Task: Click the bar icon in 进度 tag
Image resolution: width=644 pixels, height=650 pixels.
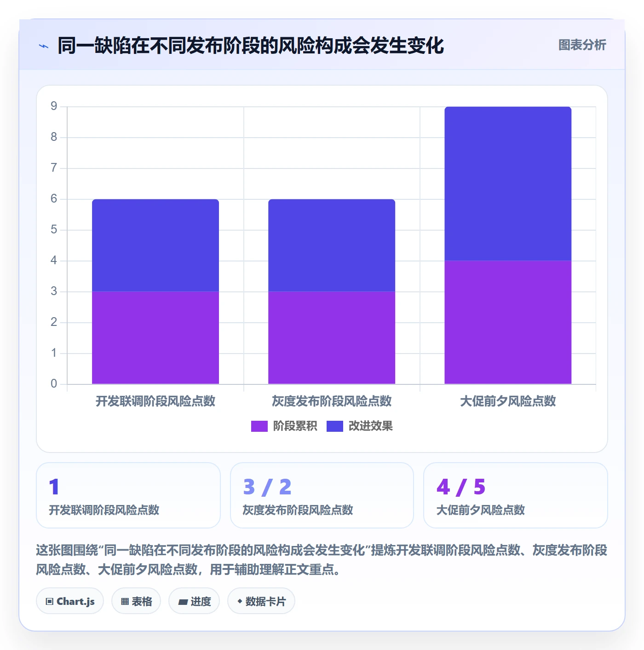Action: (x=183, y=602)
